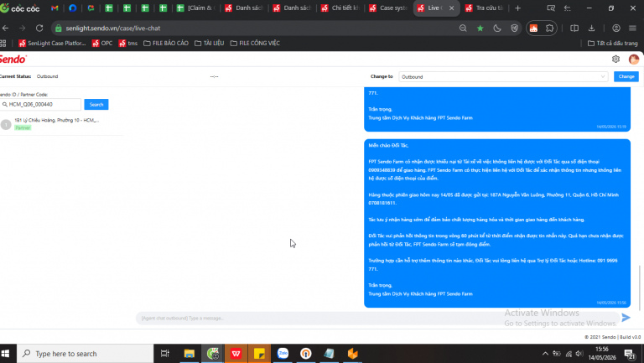This screenshot has width=644, height=363.
Task: Open the tms bookmark
Action: [128, 43]
